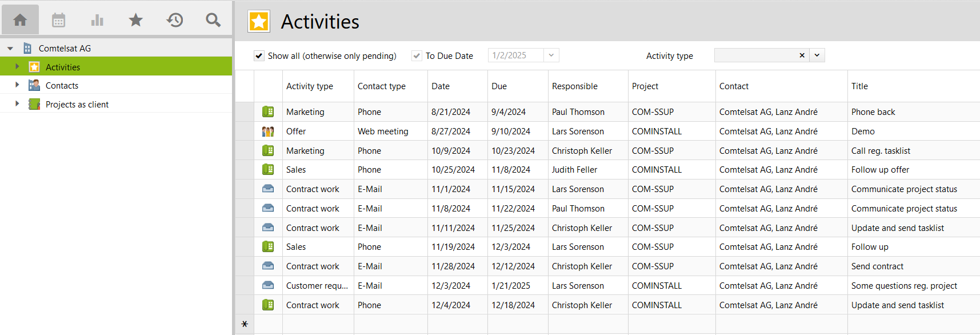The height and width of the screenshot is (335, 980).
Task: Open the search magnifier icon
Action: tap(213, 20)
